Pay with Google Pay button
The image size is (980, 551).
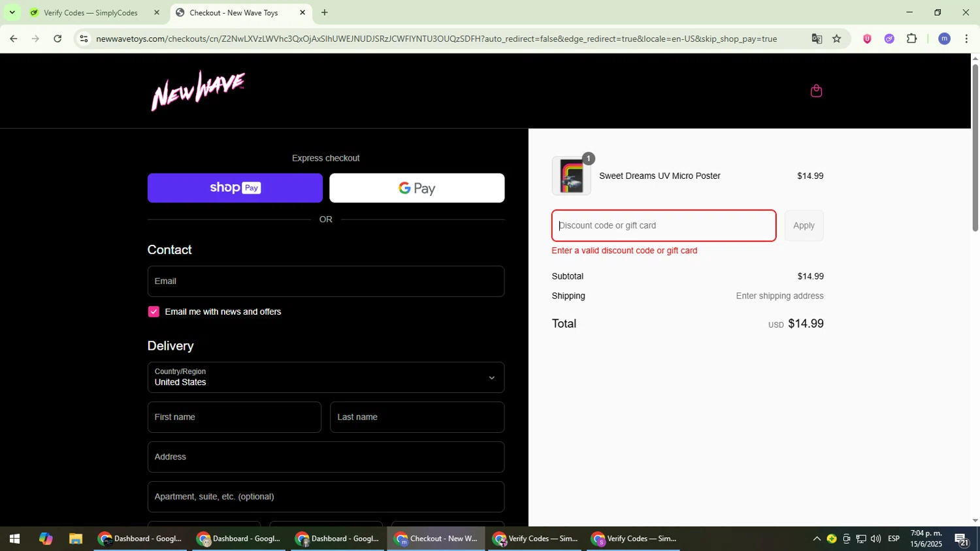pos(417,188)
